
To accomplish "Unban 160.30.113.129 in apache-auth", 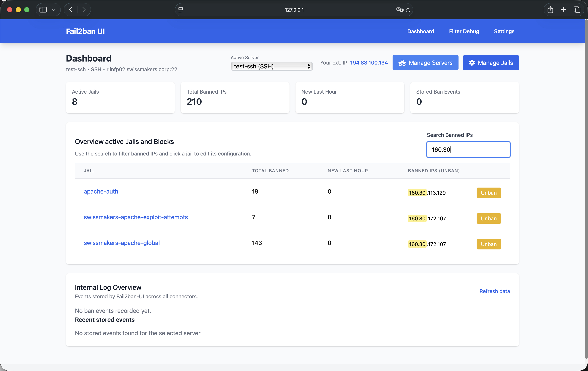I will tap(488, 193).
